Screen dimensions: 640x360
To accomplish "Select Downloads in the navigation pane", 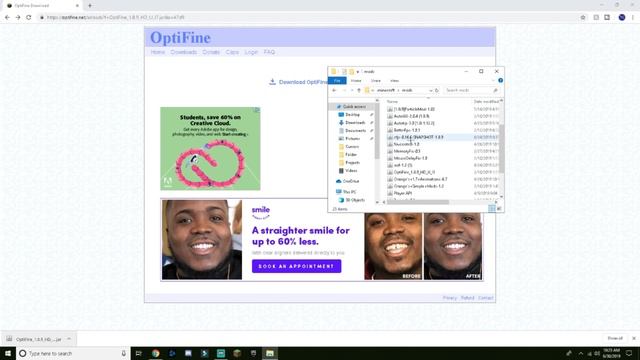I will coord(354,122).
